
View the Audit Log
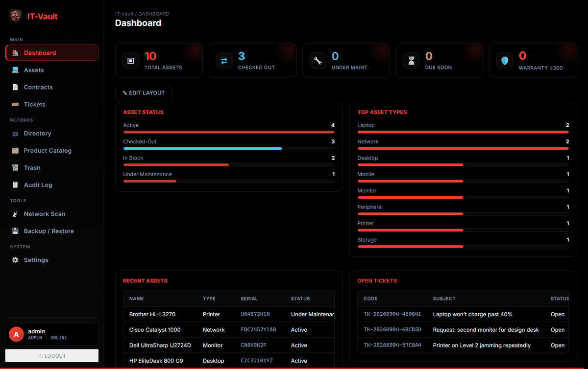(52, 185)
